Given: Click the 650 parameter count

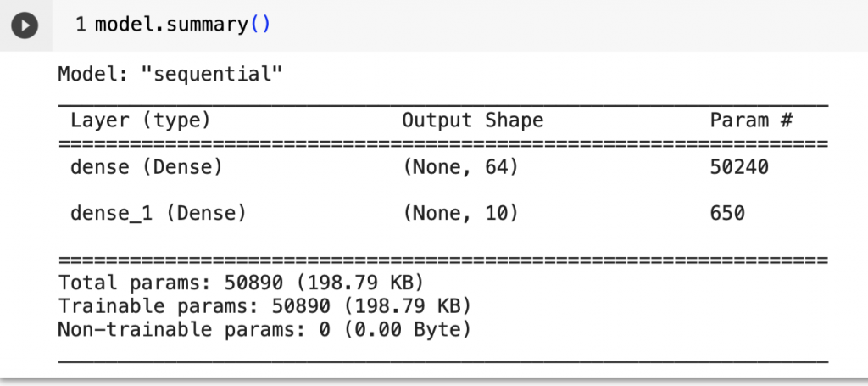Looking at the screenshot, I should tap(727, 213).
